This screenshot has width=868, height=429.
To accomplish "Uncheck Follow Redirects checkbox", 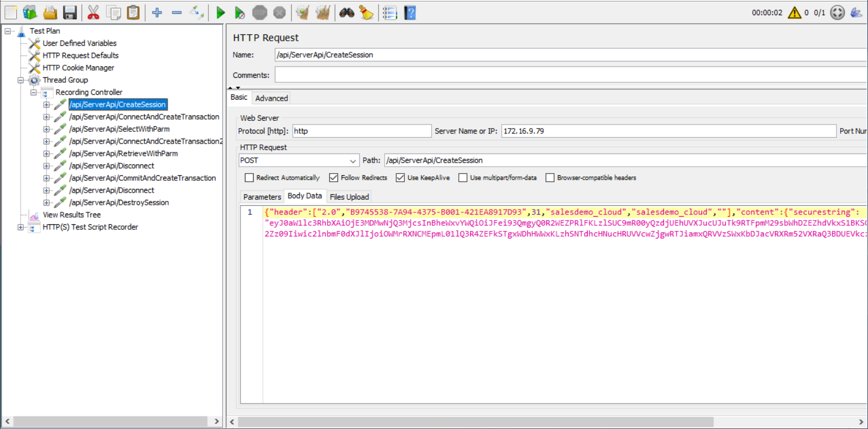I will [x=334, y=178].
